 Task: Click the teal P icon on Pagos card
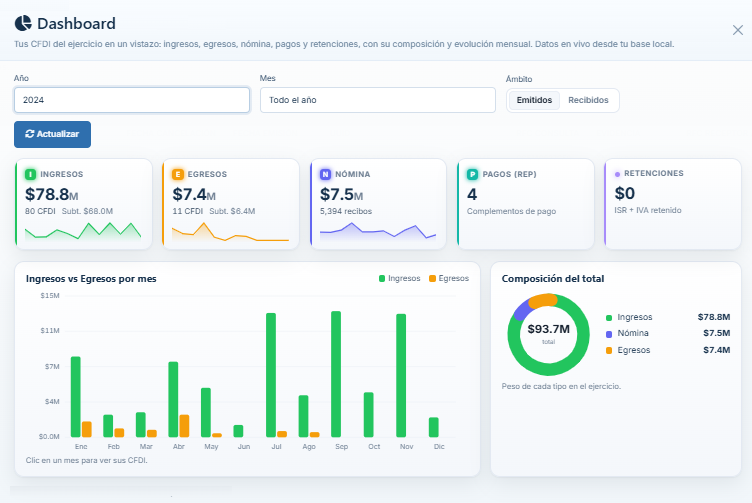472,174
